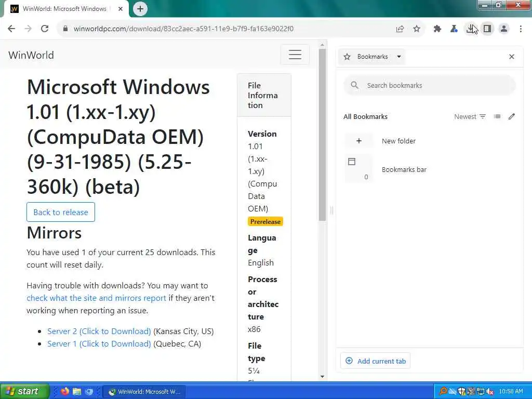Open the Bookmarks bar folder
Viewport: 532px width, 399px height.
(430, 169)
